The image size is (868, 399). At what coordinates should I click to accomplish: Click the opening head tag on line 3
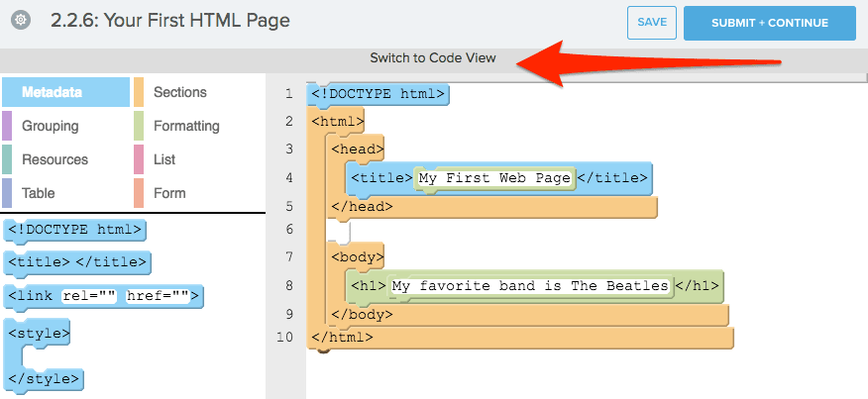tap(357, 149)
